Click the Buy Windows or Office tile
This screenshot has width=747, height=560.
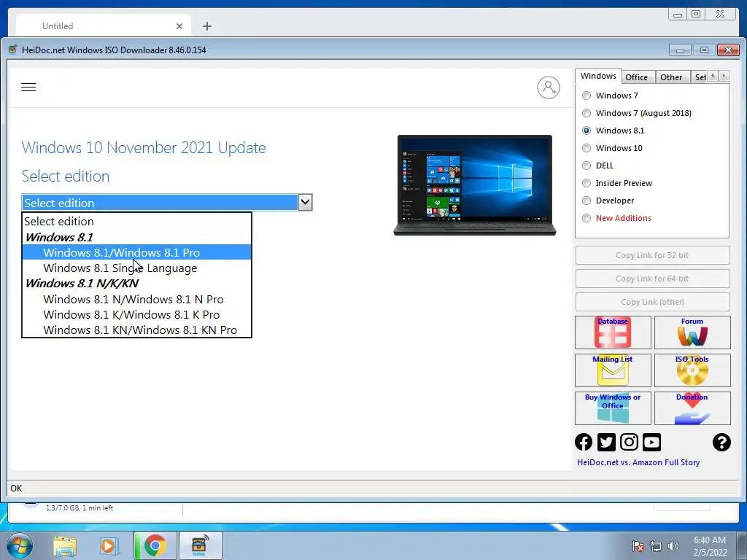[x=613, y=408]
